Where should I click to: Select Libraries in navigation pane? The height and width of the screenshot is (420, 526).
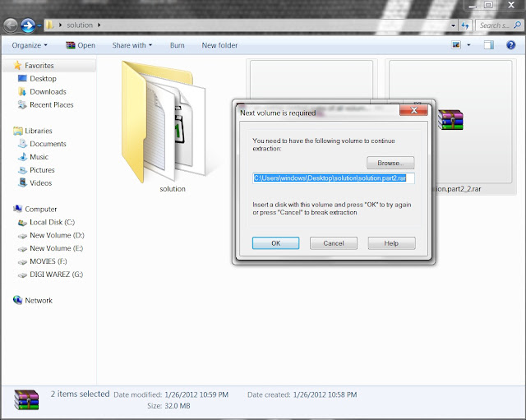(39, 131)
